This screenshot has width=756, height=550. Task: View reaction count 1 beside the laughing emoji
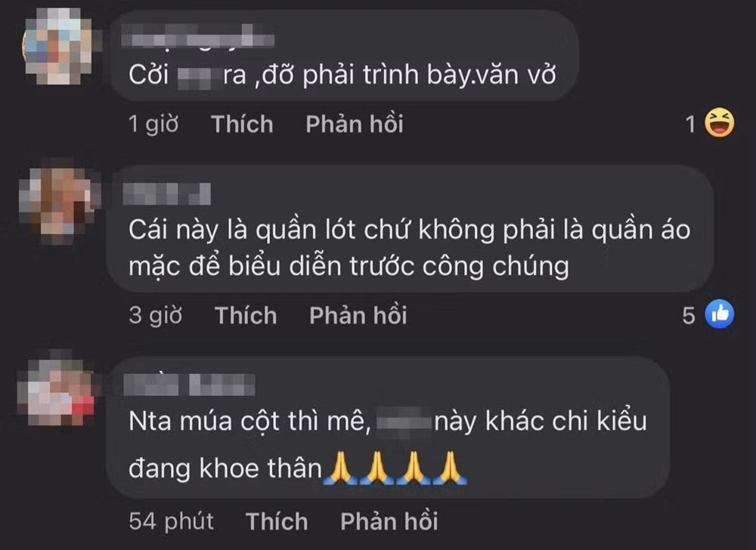[690, 124]
